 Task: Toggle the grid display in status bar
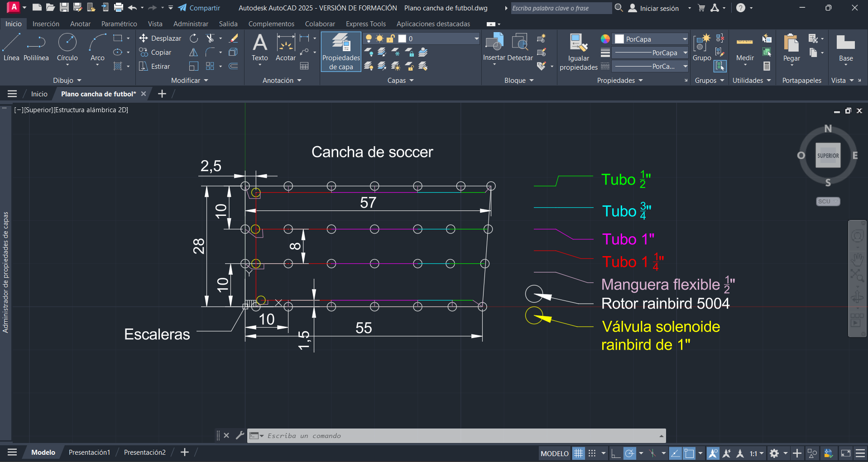pyautogui.click(x=578, y=453)
